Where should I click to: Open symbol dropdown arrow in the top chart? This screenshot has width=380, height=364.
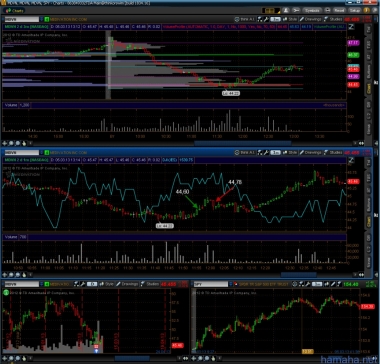[x=41, y=19]
